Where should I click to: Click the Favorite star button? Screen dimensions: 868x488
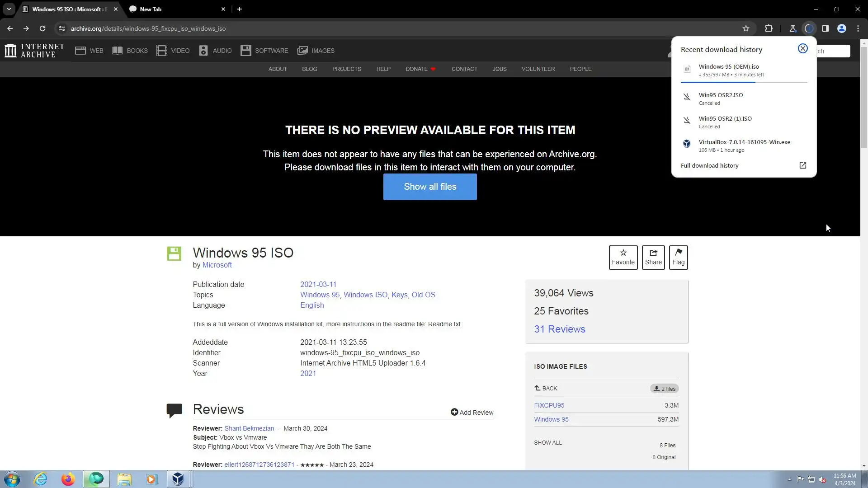point(623,258)
